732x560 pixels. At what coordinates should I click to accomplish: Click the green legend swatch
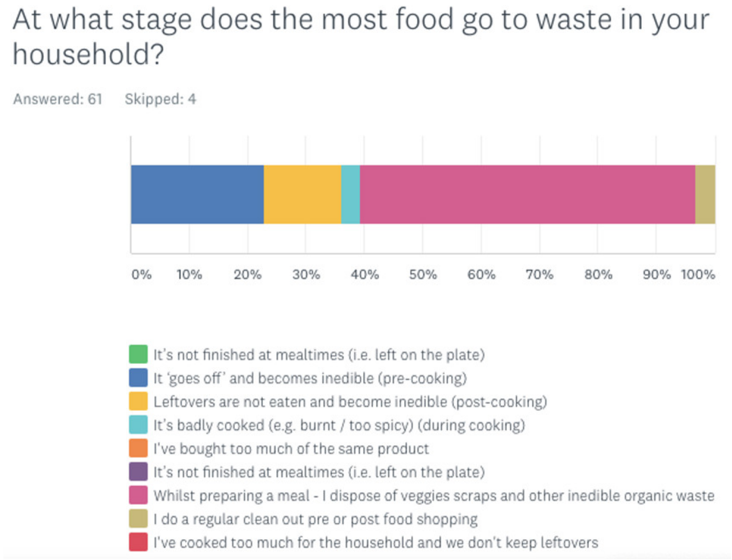(138, 354)
